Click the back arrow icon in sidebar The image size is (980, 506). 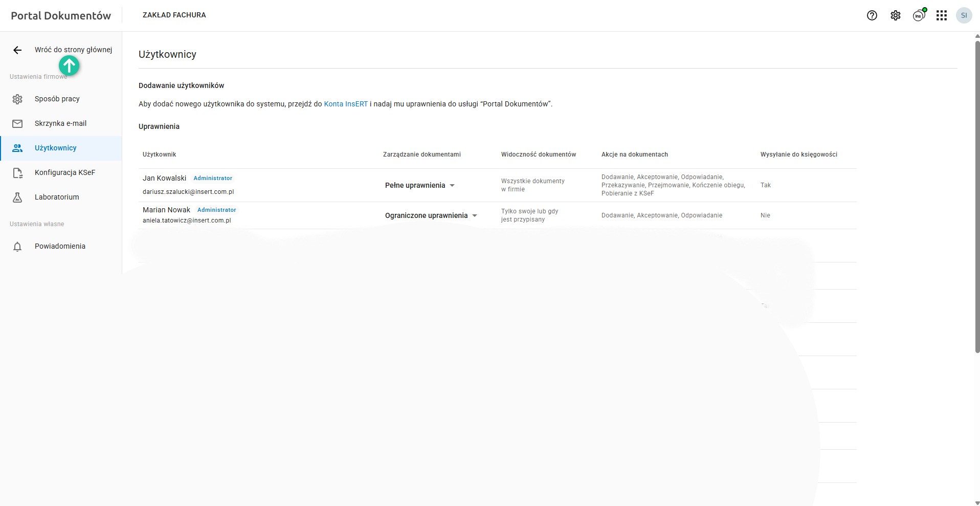(17, 50)
